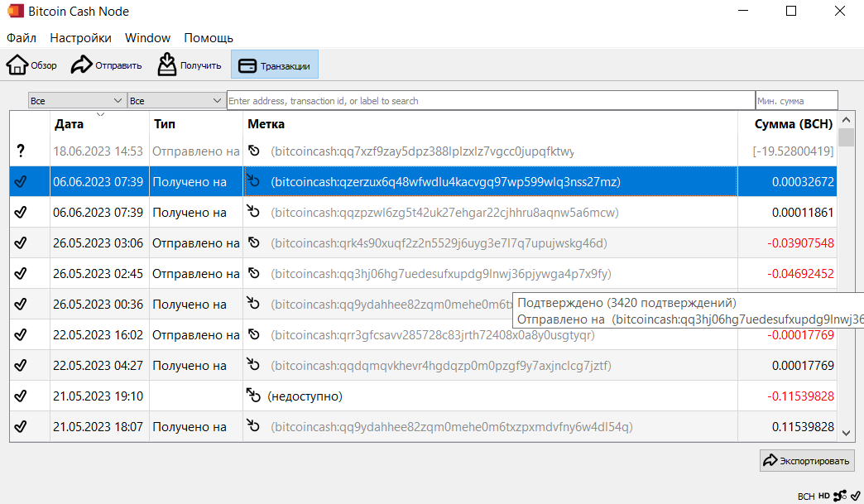Select the Получено на cell for 26.05.2023 00:36
This screenshot has height=504, width=864.
point(195,305)
